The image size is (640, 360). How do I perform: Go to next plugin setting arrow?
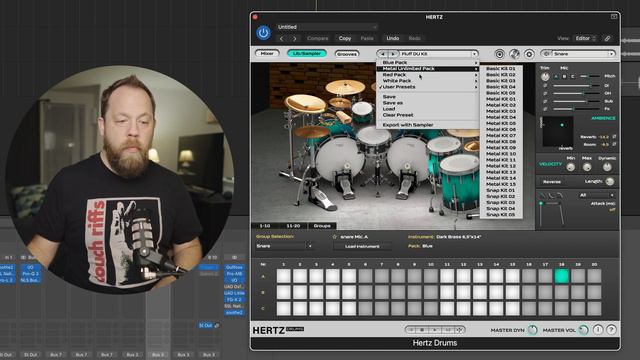pyautogui.click(x=295, y=38)
